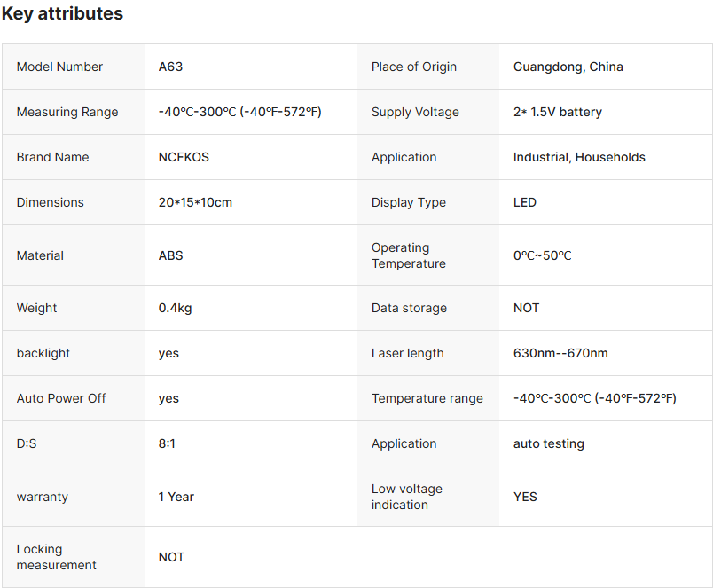This screenshot has width=713, height=588.
Task: Select the Model Number value A63
Action: 170,67
